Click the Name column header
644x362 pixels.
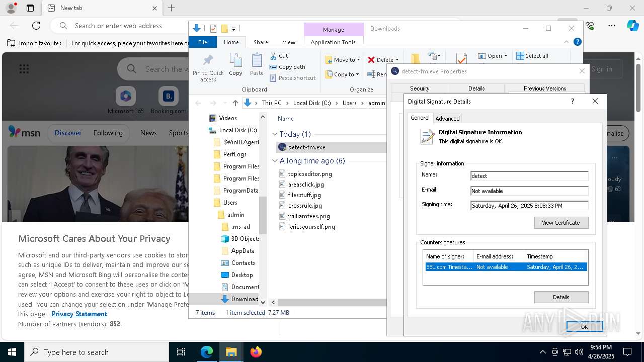(x=286, y=119)
